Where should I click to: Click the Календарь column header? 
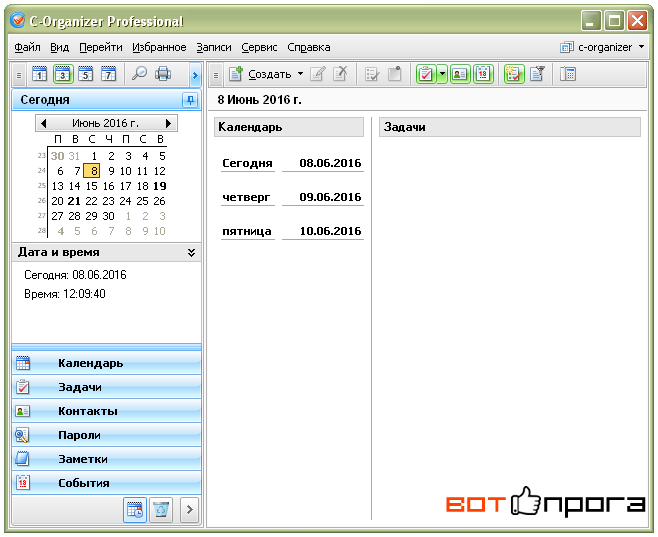coord(289,127)
